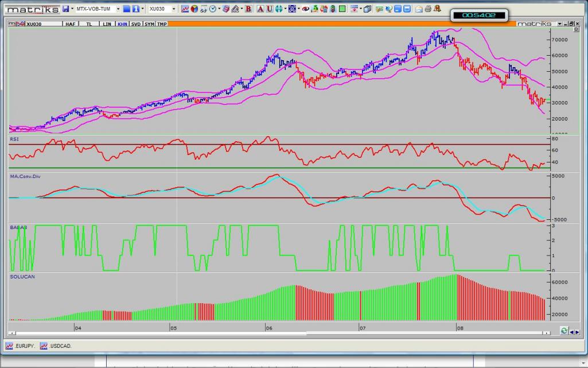Toggle the KHN chart option

pos(122,24)
